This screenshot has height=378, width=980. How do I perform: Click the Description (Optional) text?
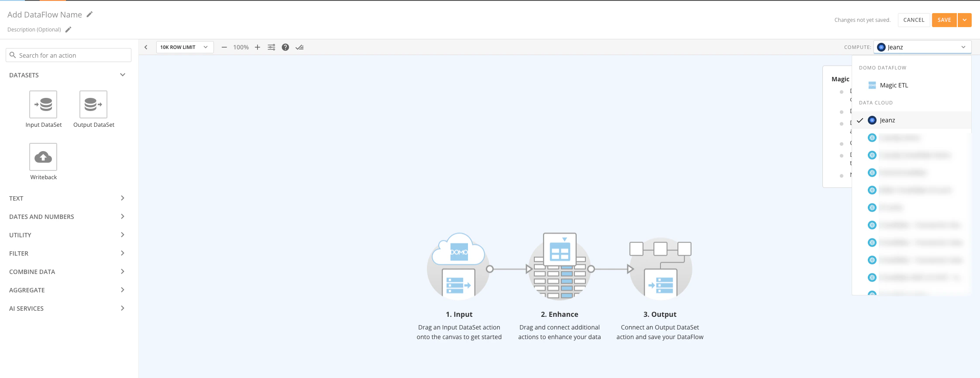pyautogui.click(x=34, y=30)
